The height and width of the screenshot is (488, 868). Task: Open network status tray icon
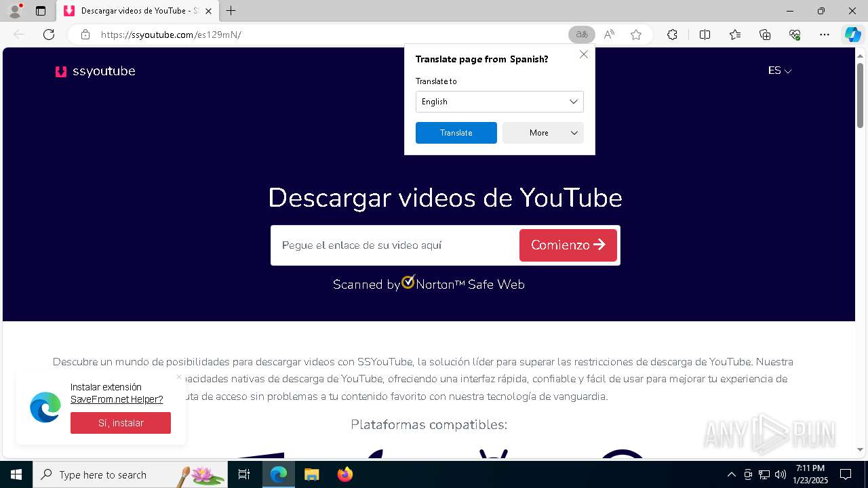764,474
